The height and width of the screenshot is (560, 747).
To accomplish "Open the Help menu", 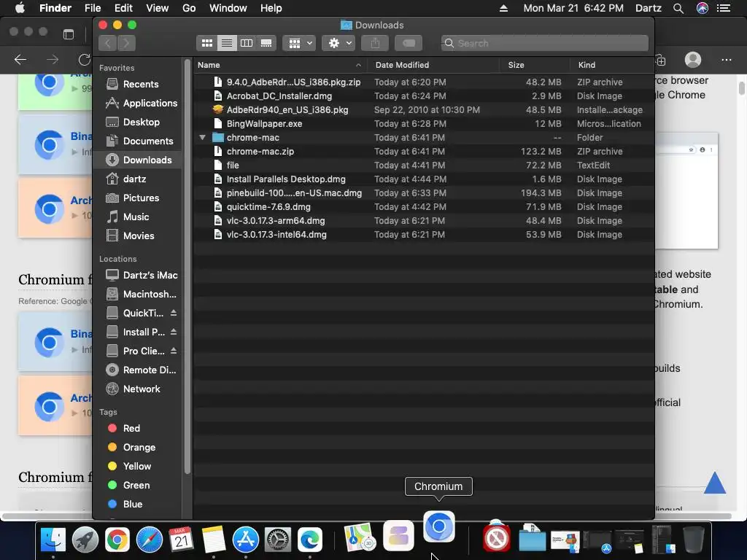I will (x=271, y=8).
